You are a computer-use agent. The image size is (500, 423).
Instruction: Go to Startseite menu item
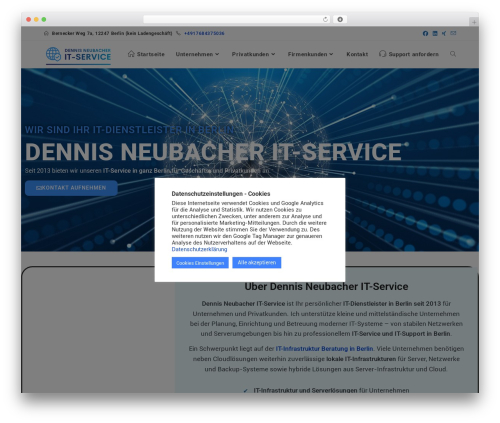(x=146, y=54)
